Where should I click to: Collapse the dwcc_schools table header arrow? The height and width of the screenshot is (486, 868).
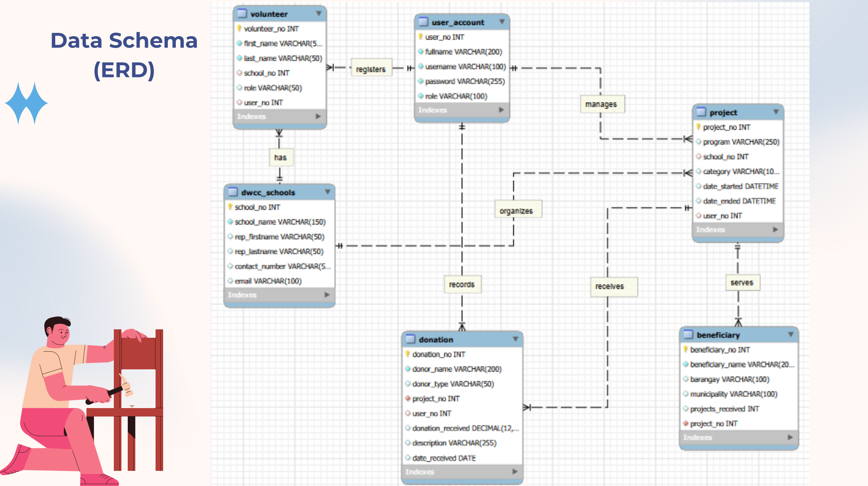pos(328,192)
